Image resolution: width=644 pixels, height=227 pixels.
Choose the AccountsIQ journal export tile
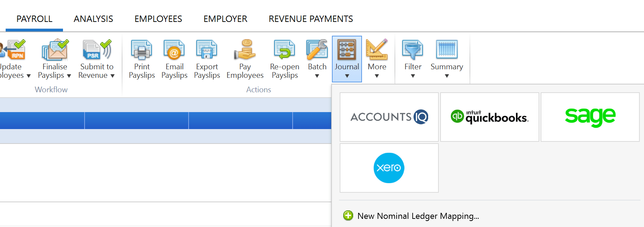pos(389,117)
